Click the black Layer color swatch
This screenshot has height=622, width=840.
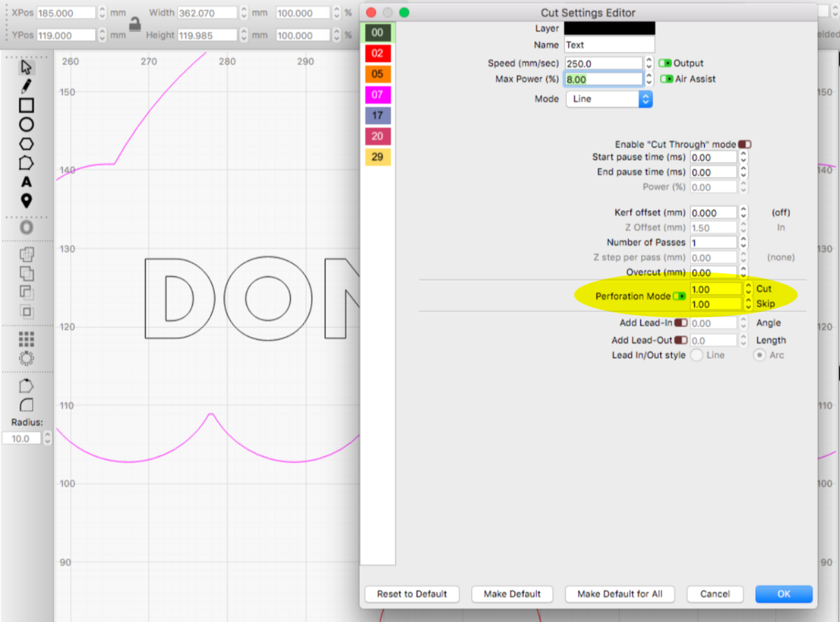pyautogui.click(x=609, y=29)
